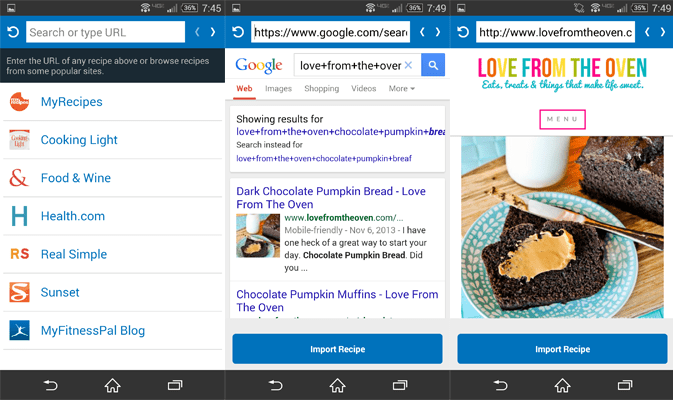Android back button on left screen
Screen dimensions: 673x400
pyautogui.click(x=51, y=385)
